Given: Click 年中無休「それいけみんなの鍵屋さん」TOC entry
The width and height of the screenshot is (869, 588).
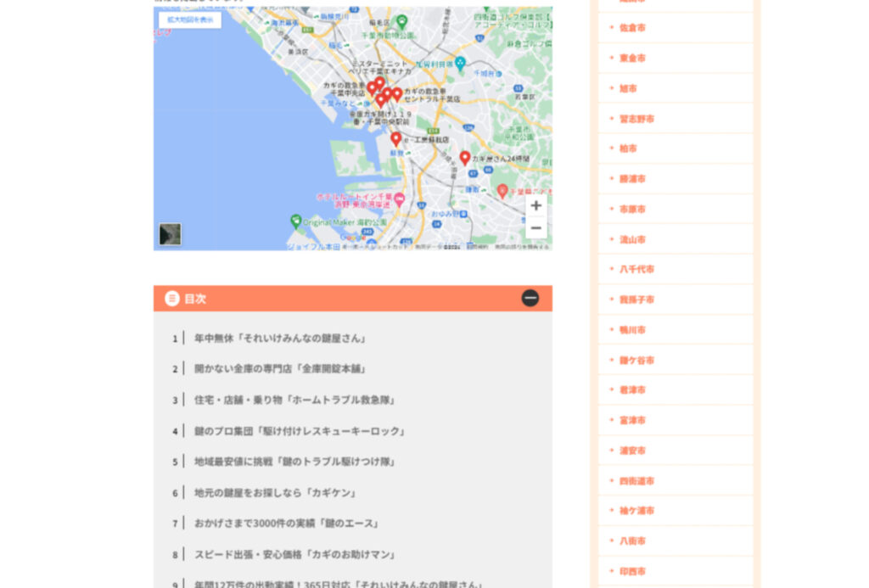Looking at the screenshot, I should tap(280, 338).
